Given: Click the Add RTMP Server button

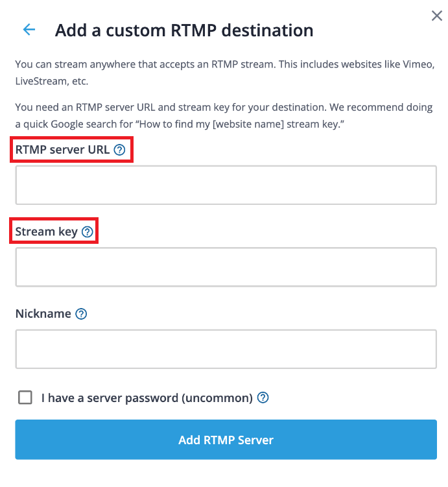Looking at the screenshot, I should pyautogui.click(x=226, y=440).
